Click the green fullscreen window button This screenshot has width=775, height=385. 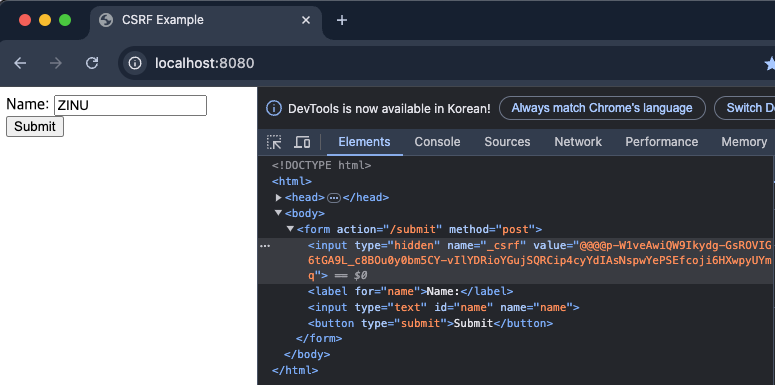(x=65, y=20)
